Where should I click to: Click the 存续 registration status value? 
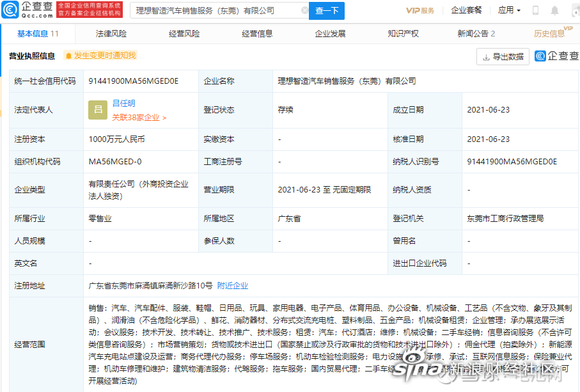point(286,110)
